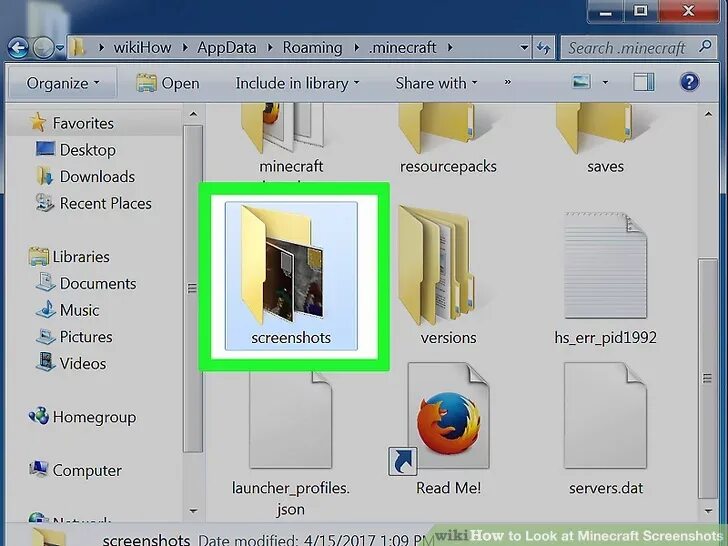The width and height of the screenshot is (728, 546).
Task: Click the 'saves' folder name label
Action: pos(605,166)
